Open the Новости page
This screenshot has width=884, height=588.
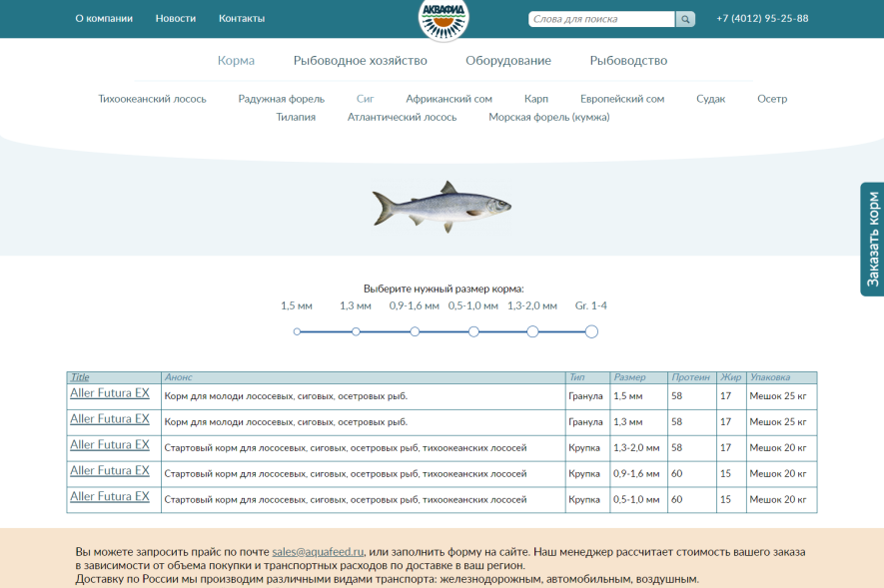[x=176, y=19]
